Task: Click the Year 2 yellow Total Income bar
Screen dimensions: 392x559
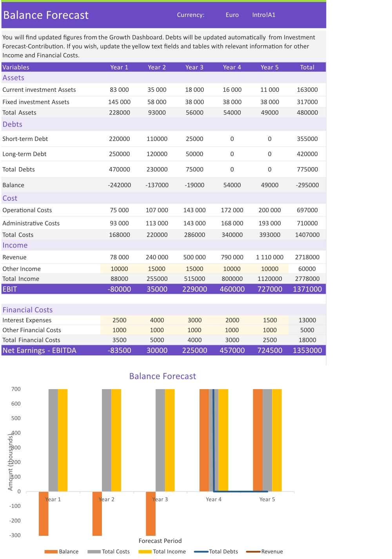Action: (116, 440)
